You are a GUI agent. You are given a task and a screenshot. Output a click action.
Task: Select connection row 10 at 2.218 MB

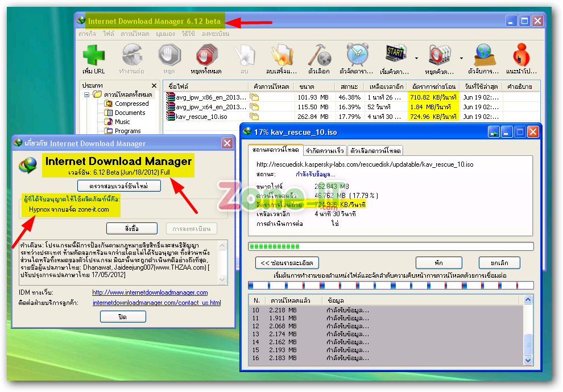click(386, 310)
